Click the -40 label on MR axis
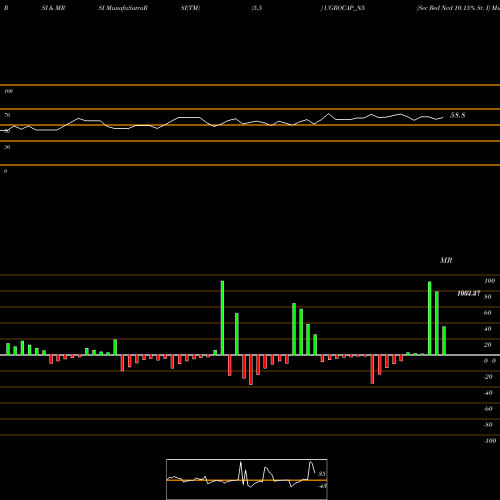The height and width of the screenshot is (500, 500). click(x=488, y=393)
